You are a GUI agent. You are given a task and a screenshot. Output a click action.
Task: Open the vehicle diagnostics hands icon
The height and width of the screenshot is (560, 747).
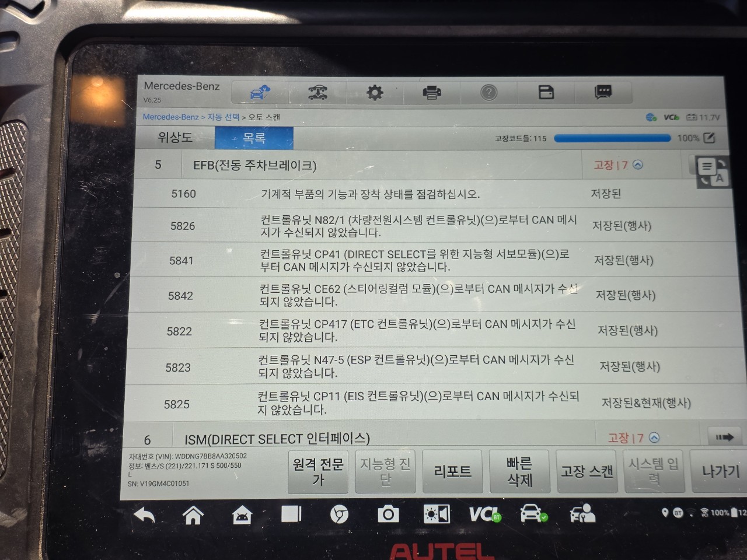(x=317, y=92)
